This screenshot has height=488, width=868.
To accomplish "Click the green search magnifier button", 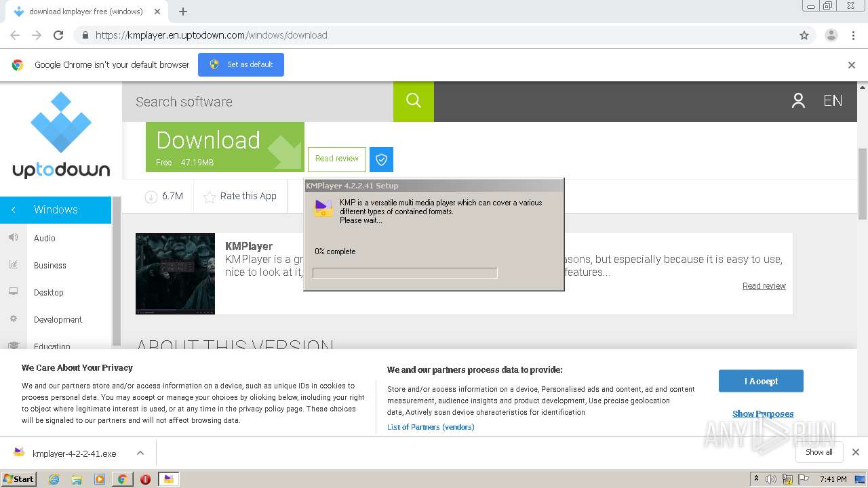I will coord(414,101).
